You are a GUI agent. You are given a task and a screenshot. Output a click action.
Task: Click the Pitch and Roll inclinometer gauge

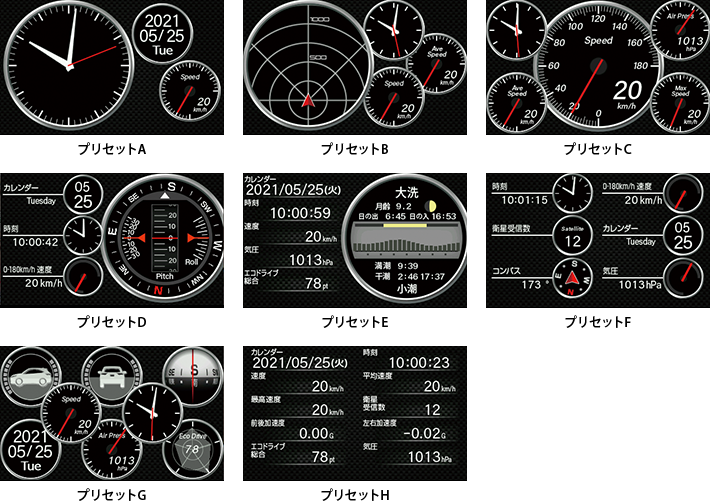pos(168,238)
